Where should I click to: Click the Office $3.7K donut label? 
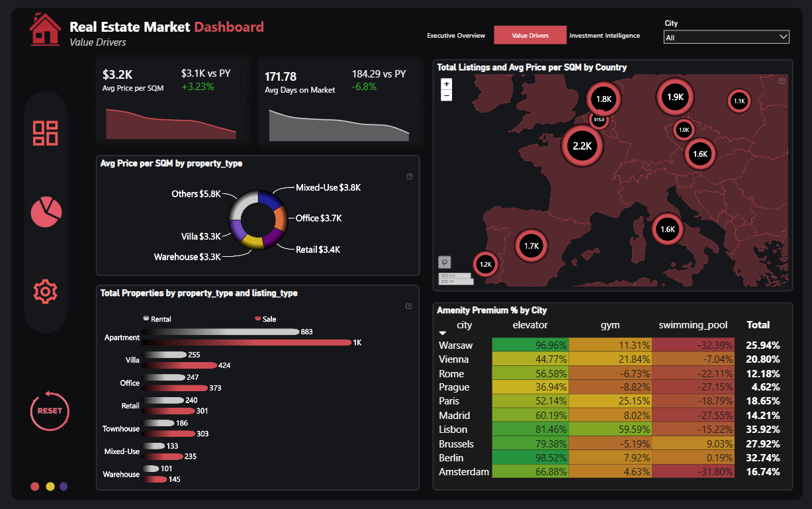[319, 218]
